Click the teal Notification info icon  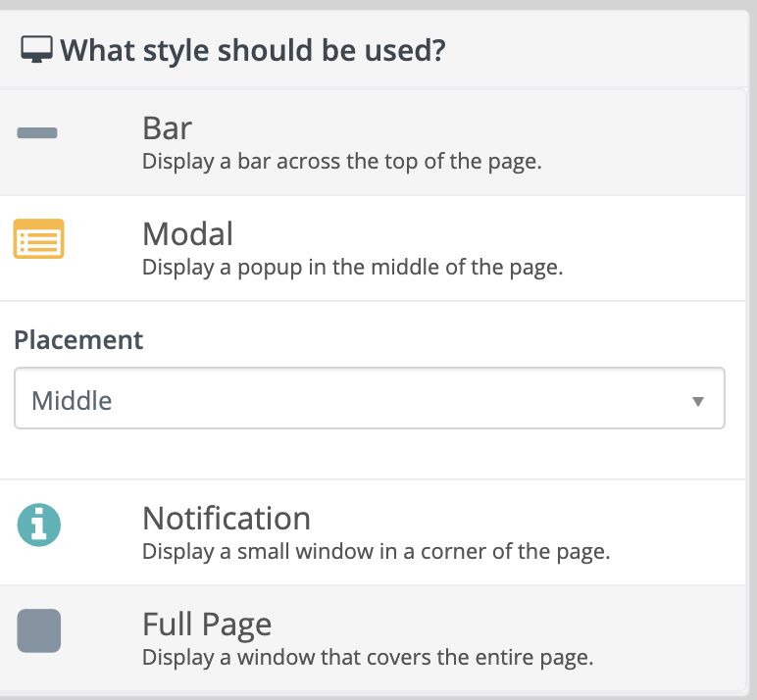[39, 525]
